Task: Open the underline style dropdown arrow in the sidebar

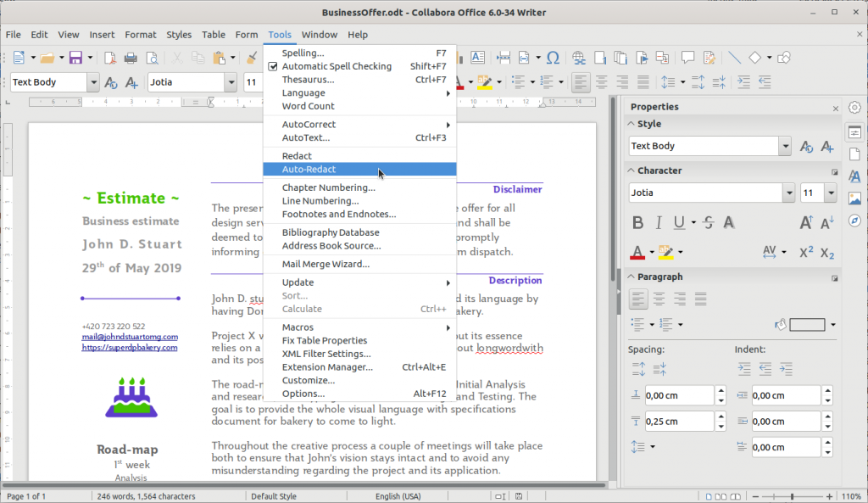Action: click(x=693, y=223)
